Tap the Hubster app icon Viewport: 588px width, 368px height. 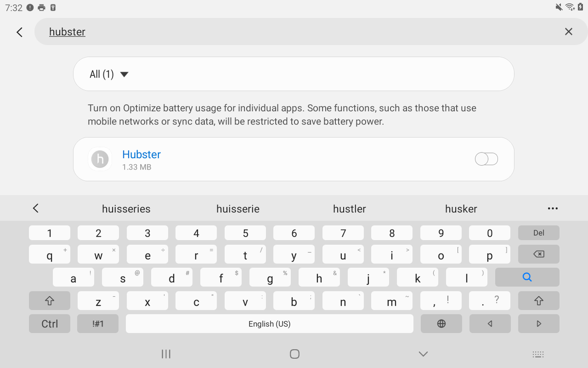[100, 159]
